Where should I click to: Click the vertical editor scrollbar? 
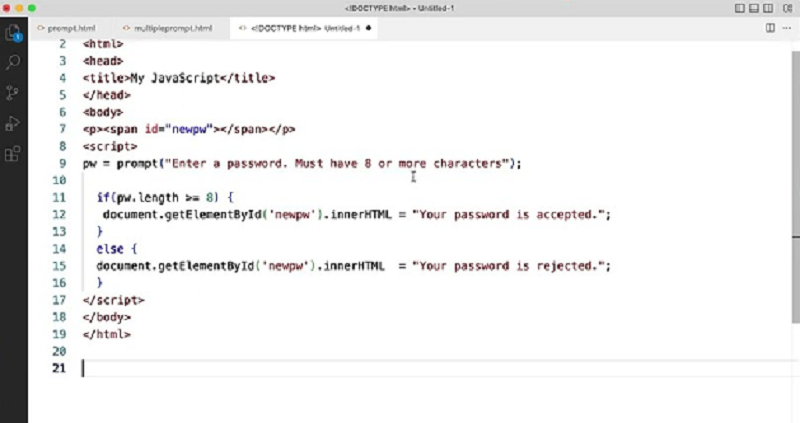pos(795,186)
